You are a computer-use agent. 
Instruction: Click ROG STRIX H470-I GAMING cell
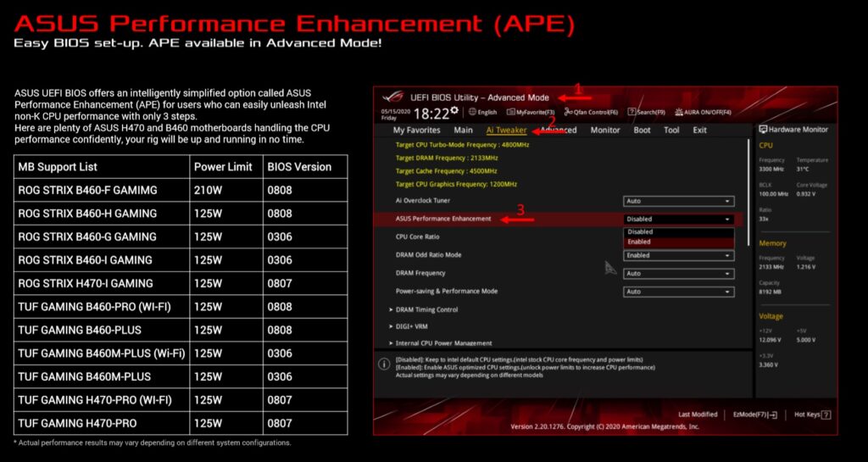(x=102, y=283)
